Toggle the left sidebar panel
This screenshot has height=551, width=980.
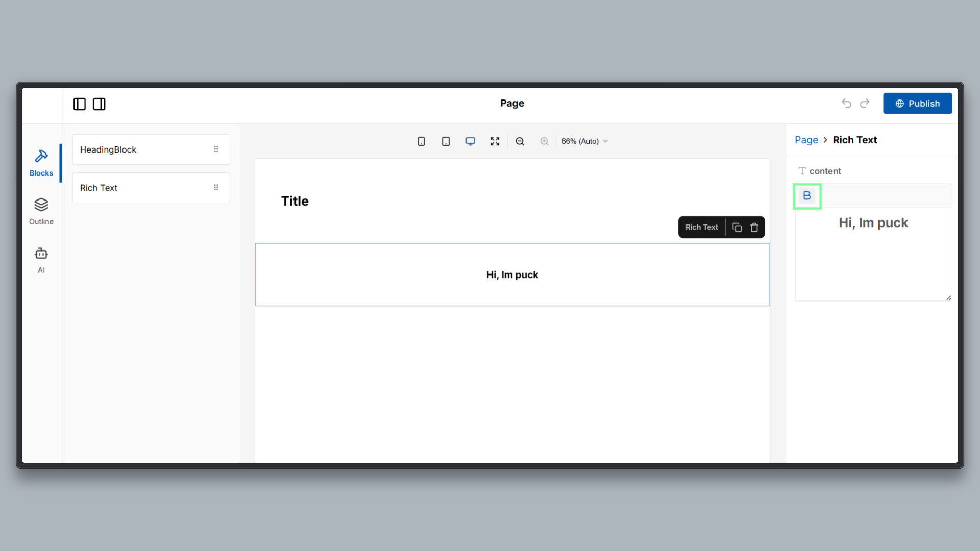click(x=79, y=104)
